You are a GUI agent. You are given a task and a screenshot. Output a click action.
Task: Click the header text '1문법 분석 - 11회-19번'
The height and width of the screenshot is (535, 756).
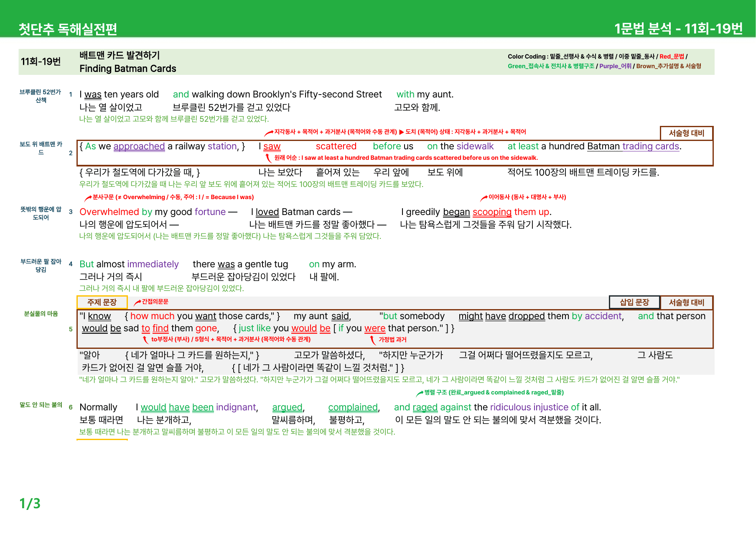pyautogui.click(x=678, y=28)
